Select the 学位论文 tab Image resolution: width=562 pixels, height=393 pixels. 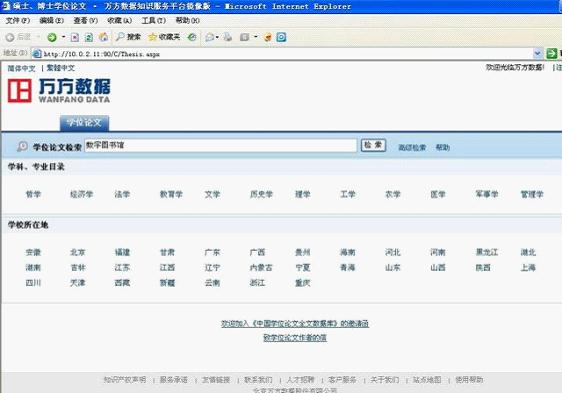[x=84, y=123]
